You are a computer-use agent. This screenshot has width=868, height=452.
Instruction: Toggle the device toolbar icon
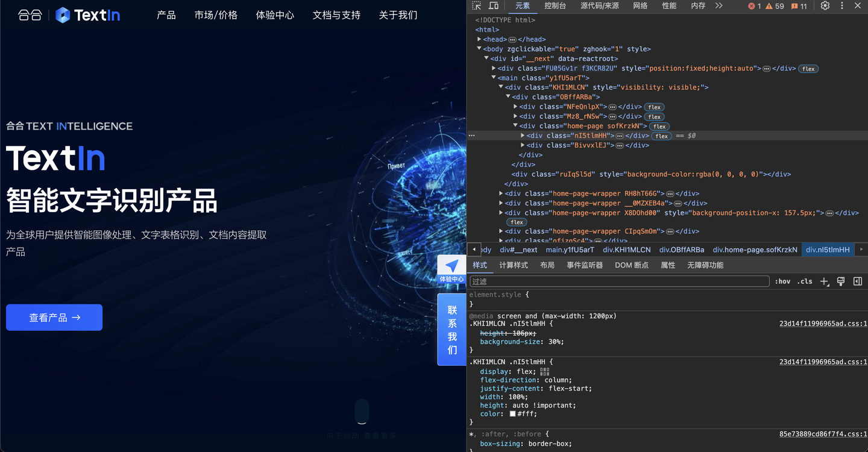click(x=493, y=5)
